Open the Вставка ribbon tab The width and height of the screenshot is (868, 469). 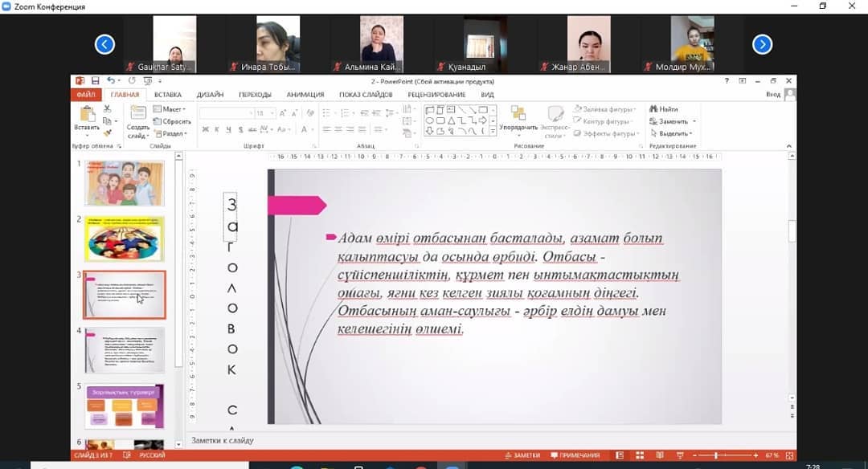(x=168, y=95)
